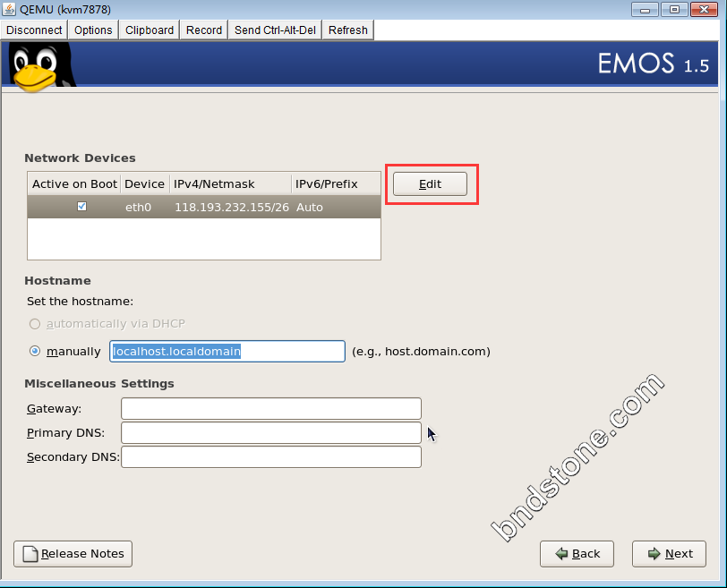Click the Primary DNS input field
The width and height of the screenshot is (727, 588).
[271, 433]
